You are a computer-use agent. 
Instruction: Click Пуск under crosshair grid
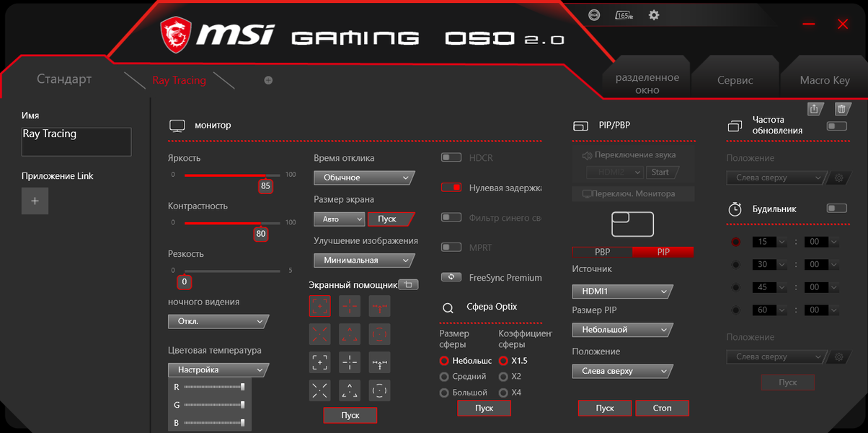pos(350,416)
